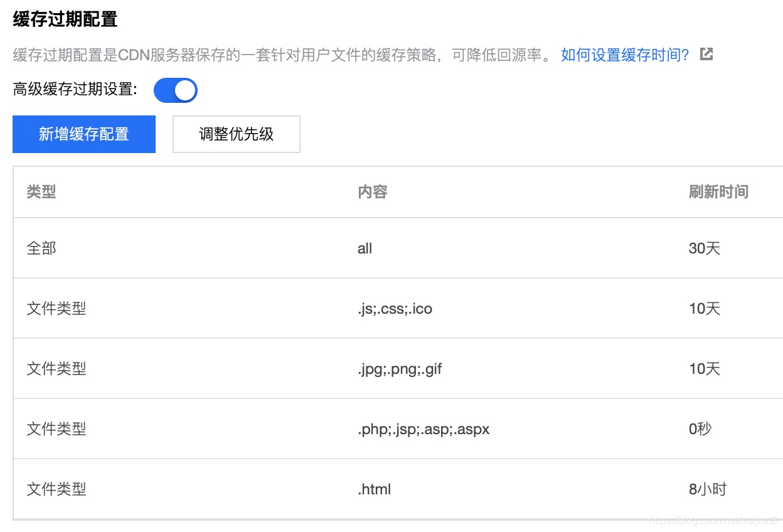783x532 pixels.
Task: Click the 缓存过期配置 section heading
Action: pyautogui.click(x=65, y=19)
